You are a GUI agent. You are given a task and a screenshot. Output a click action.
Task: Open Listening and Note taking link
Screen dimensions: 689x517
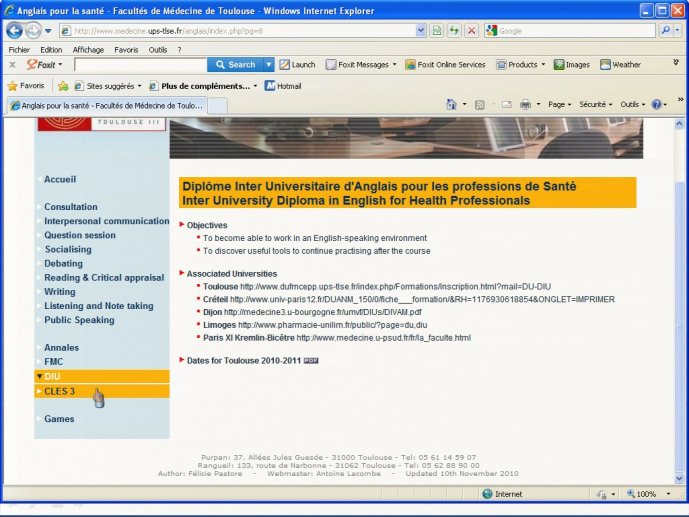(x=98, y=306)
